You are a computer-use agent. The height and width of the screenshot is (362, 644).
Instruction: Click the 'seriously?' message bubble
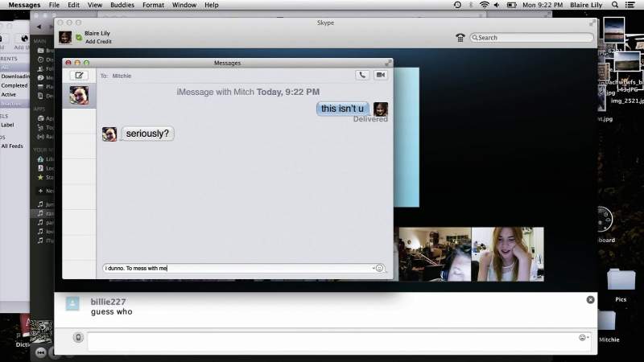(147, 134)
